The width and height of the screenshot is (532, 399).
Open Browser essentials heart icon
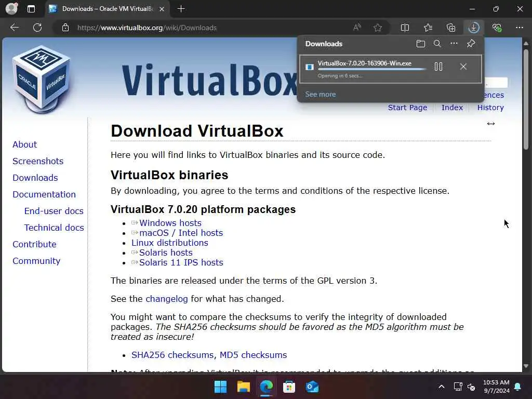pos(497,28)
